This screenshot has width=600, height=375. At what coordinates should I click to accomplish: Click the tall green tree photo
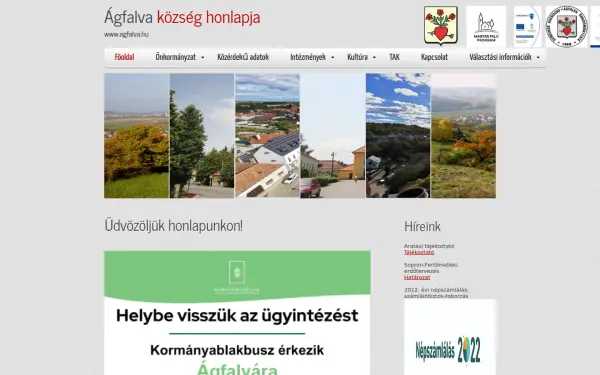pyautogui.click(x=202, y=136)
